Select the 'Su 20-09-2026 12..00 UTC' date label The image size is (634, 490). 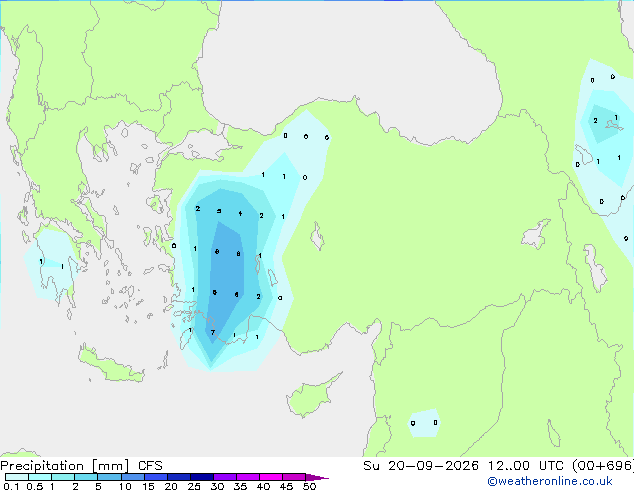(x=463, y=466)
